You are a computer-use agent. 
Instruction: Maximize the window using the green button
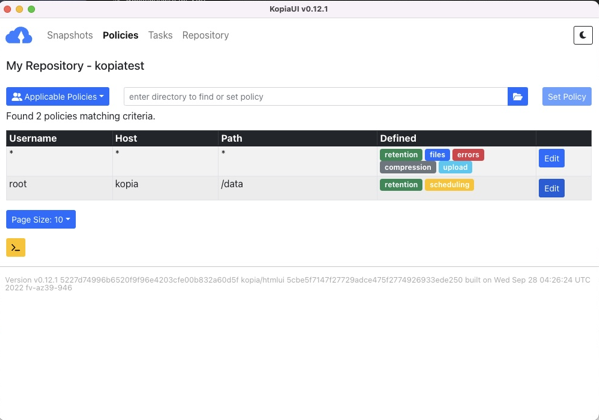(x=31, y=9)
